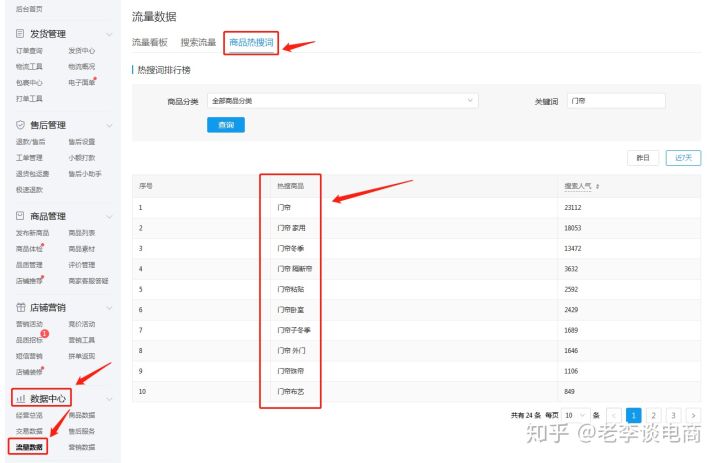
Task: Open 退货包运费 in the sidebar
Action: pos(32,174)
